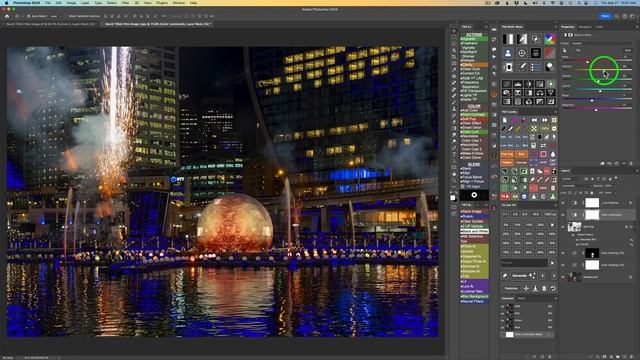This screenshot has width=640, height=360.
Task: Click the blue Share button
Action: [605, 16]
